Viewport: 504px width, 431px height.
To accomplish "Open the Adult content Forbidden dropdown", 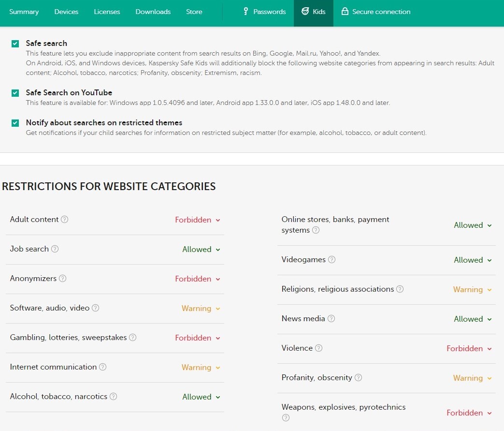I will point(198,220).
